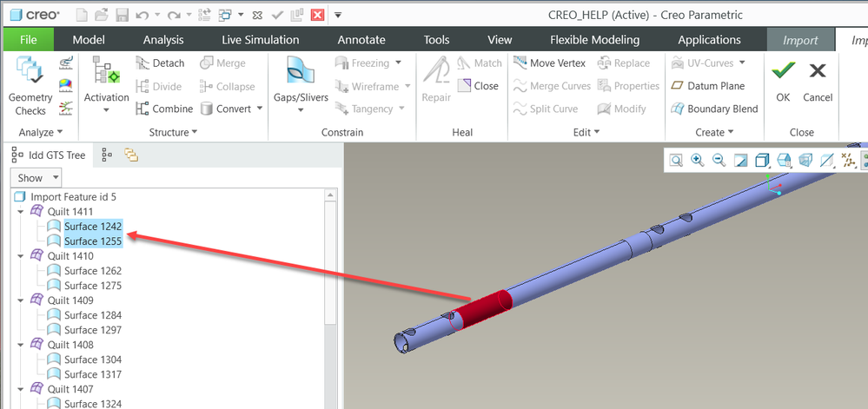The width and height of the screenshot is (868, 409).
Task: Open the Structure group overflow arrow
Action: coord(195,132)
